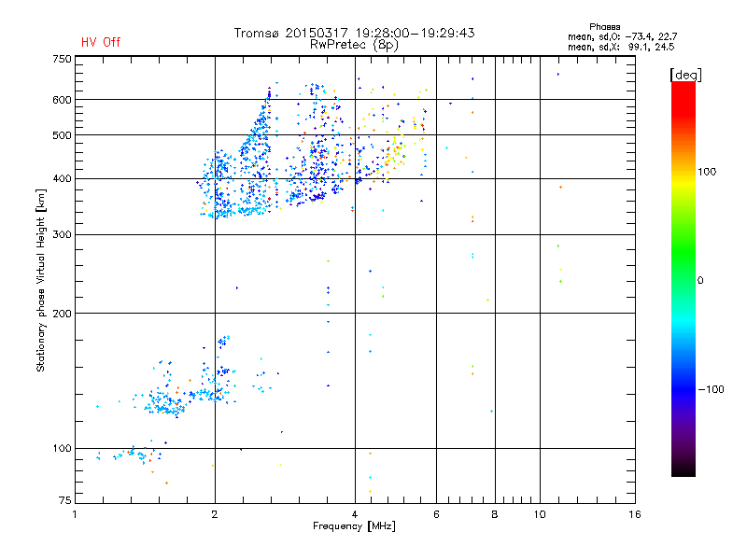Click y-axis tick label '400'
The width and height of the screenshot is (747, 560).
pyautogui.click(x=62, y=178)
